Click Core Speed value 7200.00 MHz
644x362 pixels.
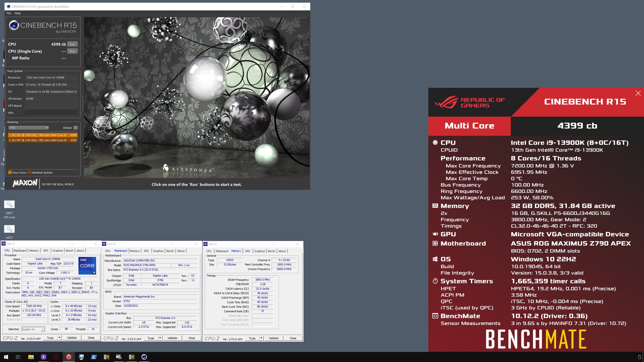tap(34, 306)
